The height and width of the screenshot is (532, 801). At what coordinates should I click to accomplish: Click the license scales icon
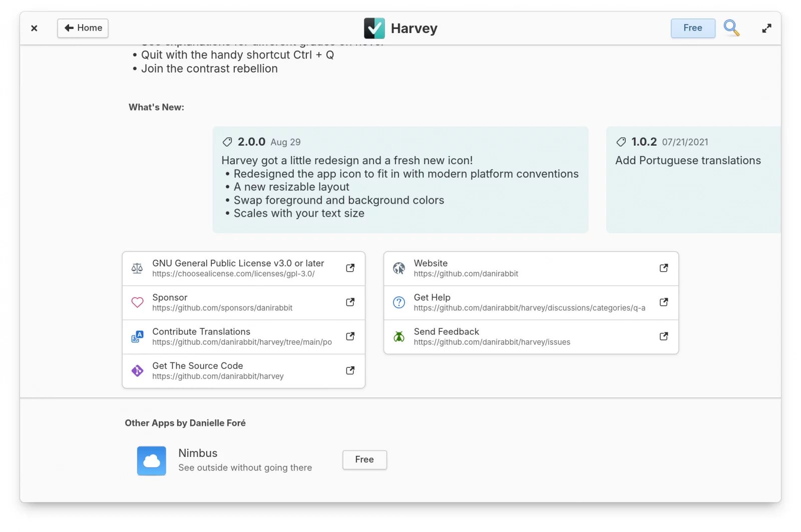point(137,268)
